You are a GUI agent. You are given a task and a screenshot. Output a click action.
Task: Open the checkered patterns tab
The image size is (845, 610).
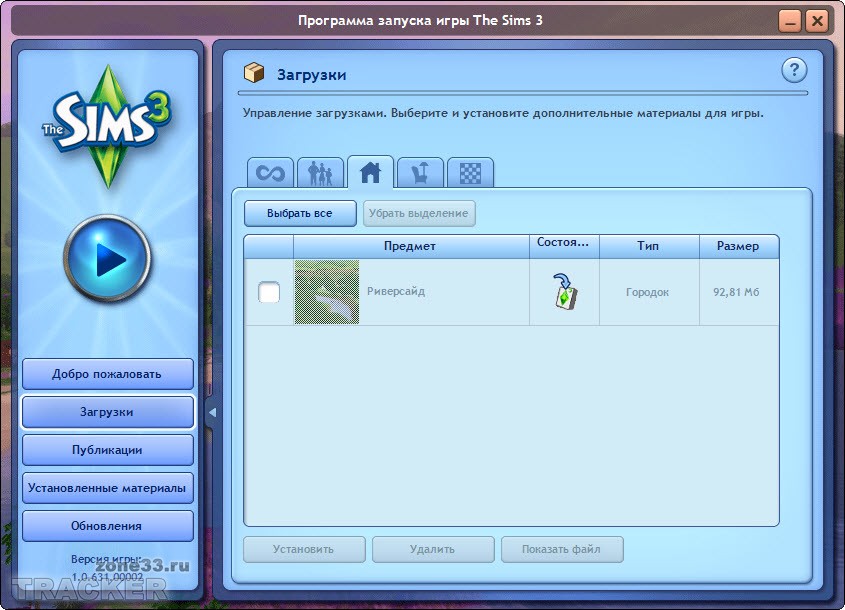click(x=470, y=173)
